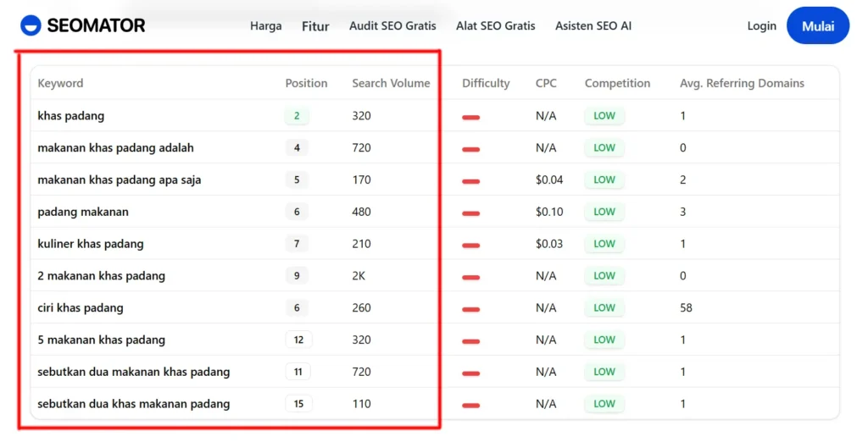Click search volume 260 for ciri khas padang
The image size is (868, 442).
(x=361, y=308)
